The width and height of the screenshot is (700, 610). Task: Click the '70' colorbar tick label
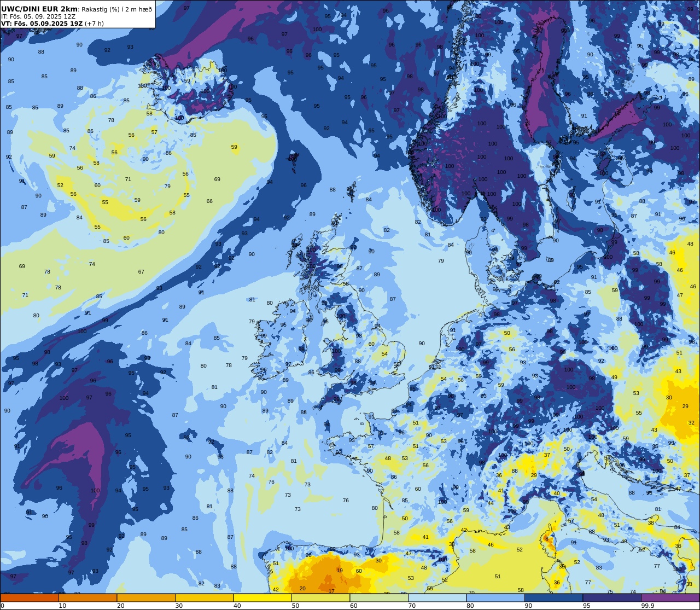412,606
